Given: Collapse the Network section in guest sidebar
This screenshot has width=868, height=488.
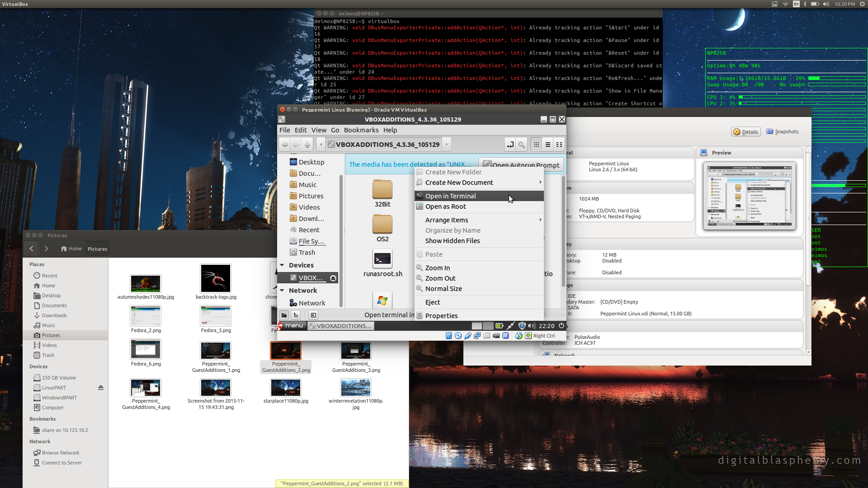Looking at the screenshot, I should pyautogui.click(x=282, y=291).
